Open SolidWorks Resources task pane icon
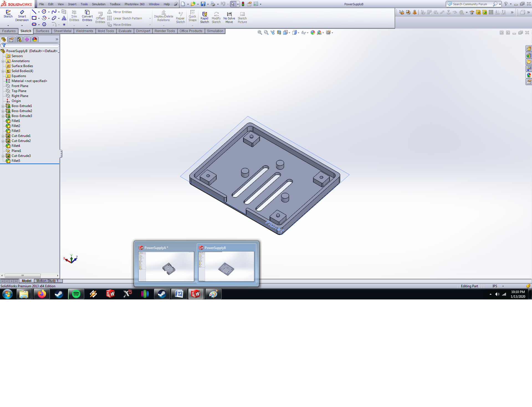Screen dimensions: 532x407 click(529, 49)
